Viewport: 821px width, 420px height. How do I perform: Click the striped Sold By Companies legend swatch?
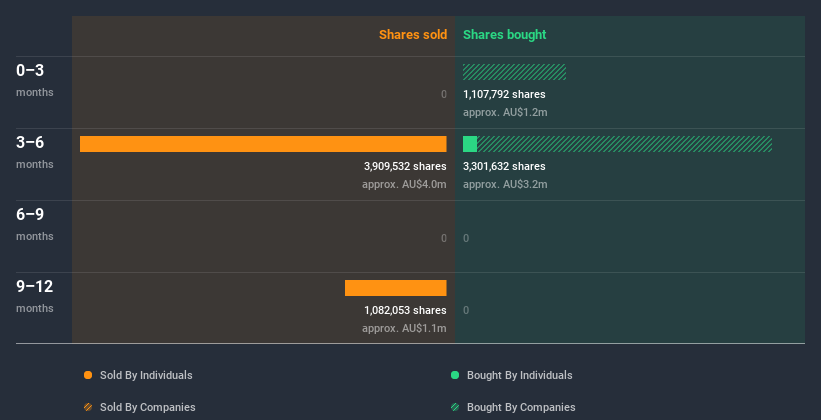point(88,407)
